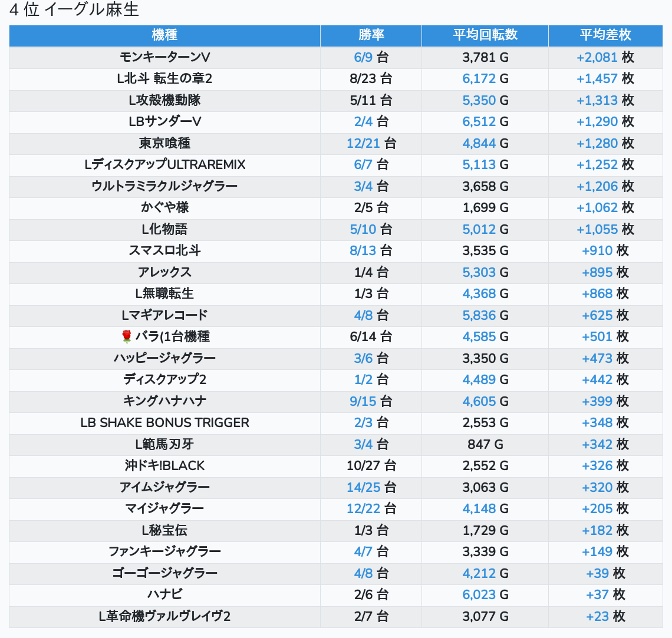Select the 東京喰種 row's 12/21 win rate
Image resolution: width=672 pixels, height=638 pixels.
pyautogui.click(x=363, y=143)
